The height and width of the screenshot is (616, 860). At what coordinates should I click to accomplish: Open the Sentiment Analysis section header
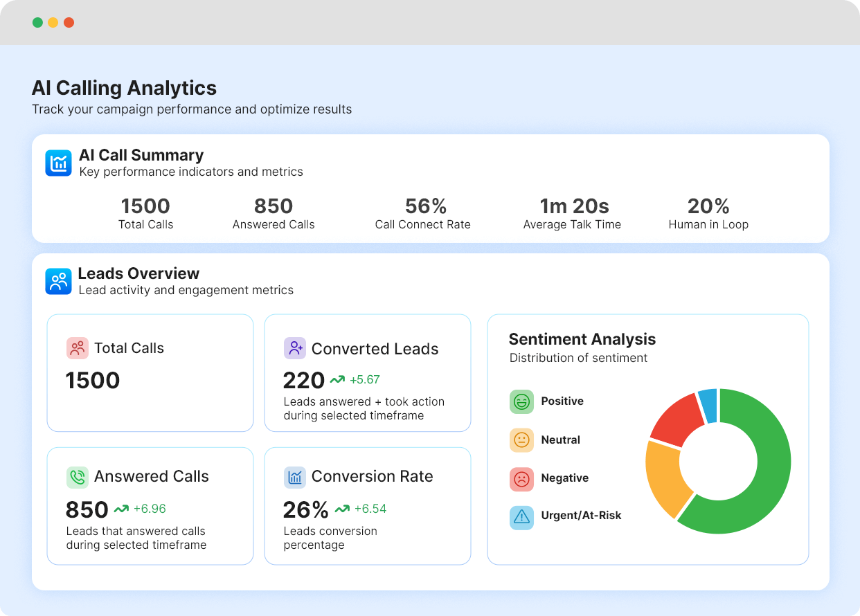point(582,339)
